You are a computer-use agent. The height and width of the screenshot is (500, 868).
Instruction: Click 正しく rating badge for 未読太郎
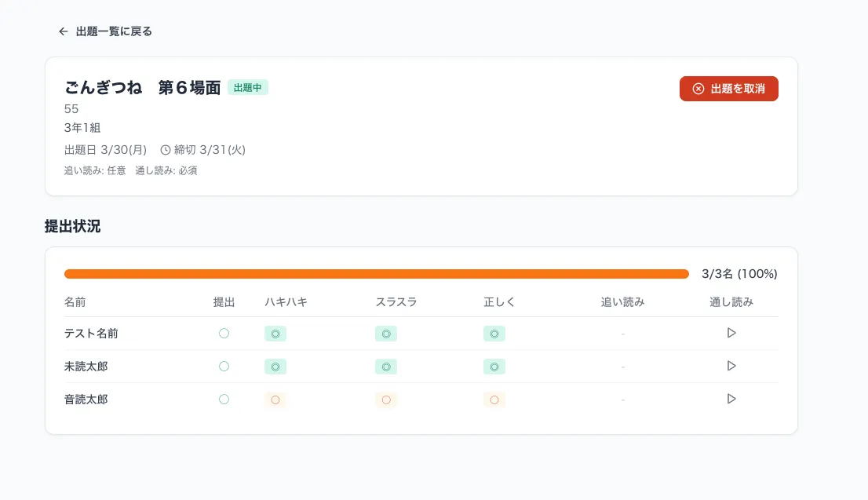coord(494,367)
